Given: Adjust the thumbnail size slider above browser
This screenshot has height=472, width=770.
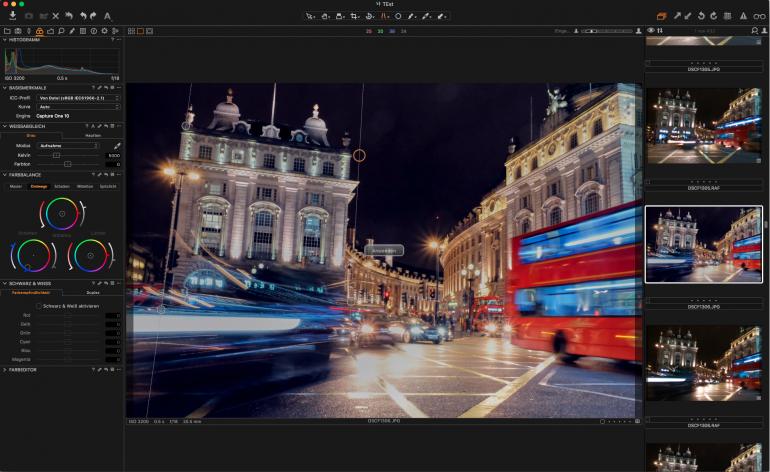Looking at the screenshot, I should 607,31.
